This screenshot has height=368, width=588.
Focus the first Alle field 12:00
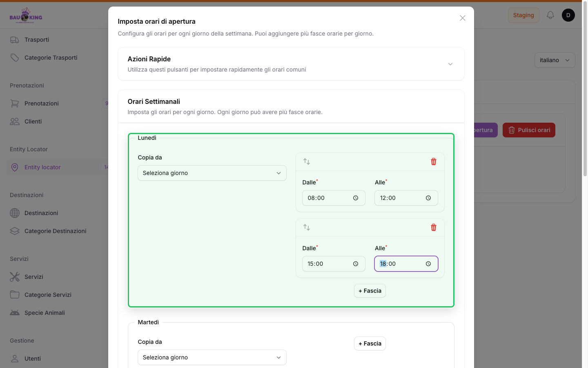point(406,198)
